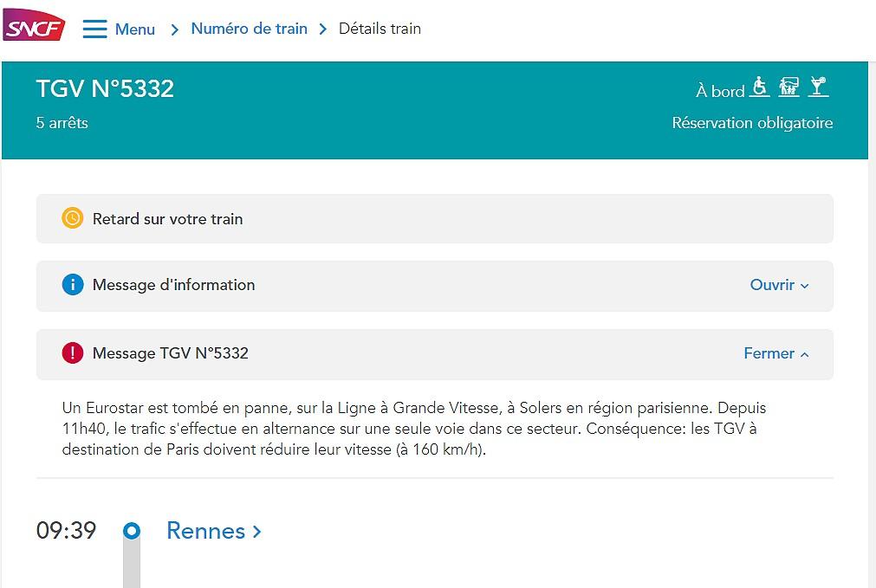Collapse the TGV message with Fermer
The width and height of the screenshot is (876, 588).
775,353
